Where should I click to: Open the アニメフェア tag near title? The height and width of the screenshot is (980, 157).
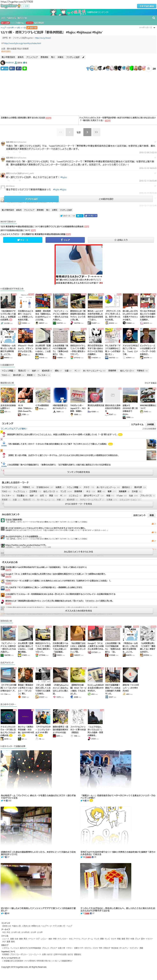(x=32, y=57)
